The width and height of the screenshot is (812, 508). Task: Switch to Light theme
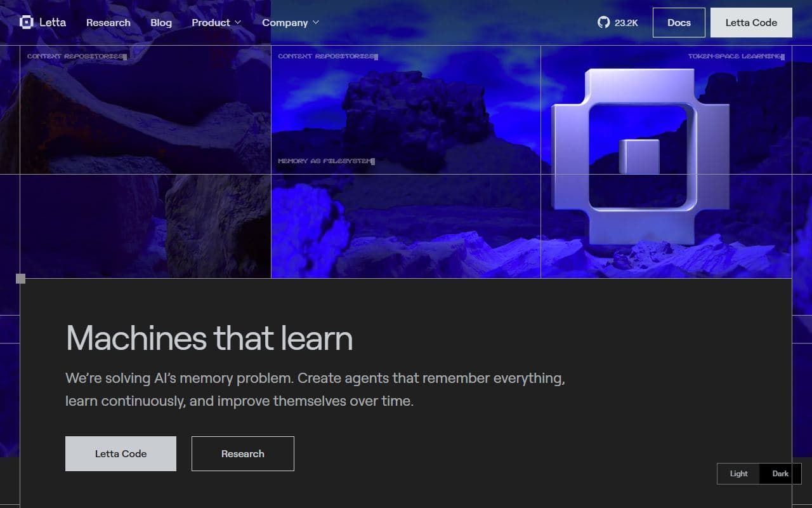(x=738, y=474)
